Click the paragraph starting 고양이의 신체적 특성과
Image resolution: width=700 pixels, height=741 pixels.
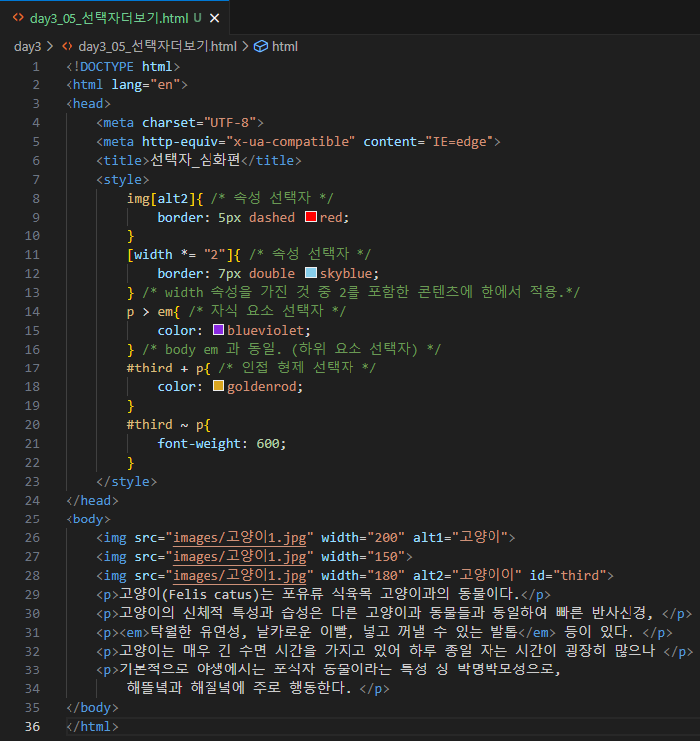point(394,613)
